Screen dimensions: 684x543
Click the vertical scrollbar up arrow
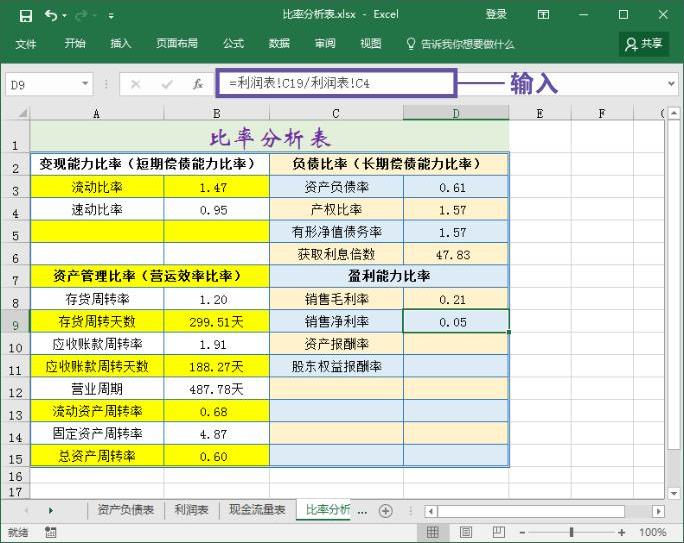coord(674,113)
